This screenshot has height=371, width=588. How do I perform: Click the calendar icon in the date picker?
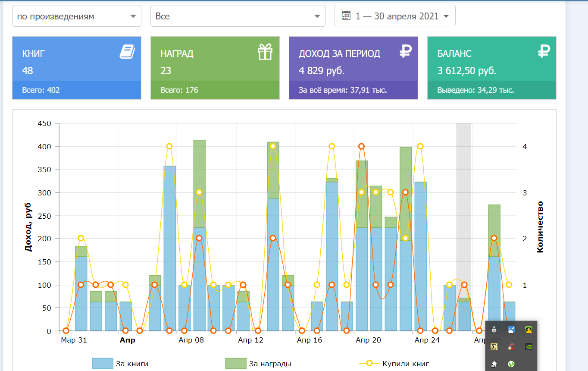coord(346,16)
